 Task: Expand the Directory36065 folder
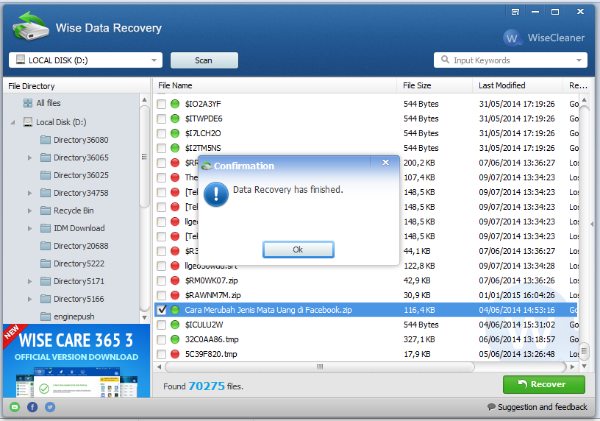[29, 158]
